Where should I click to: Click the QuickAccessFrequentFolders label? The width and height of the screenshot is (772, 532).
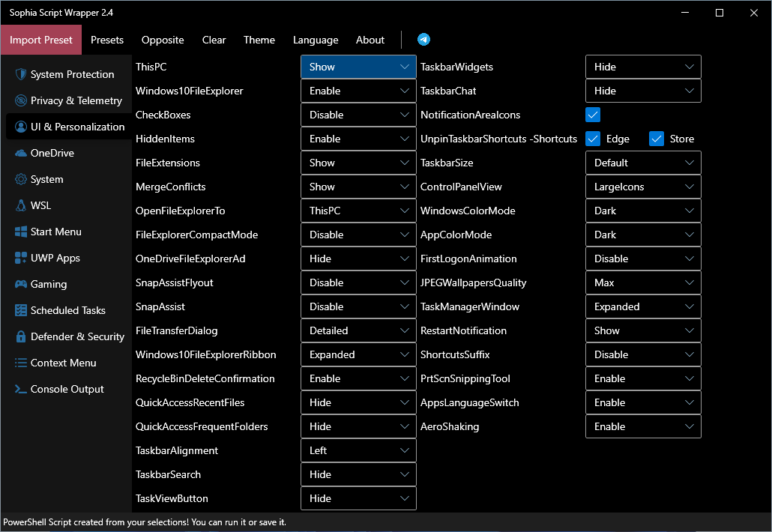(x=202, y=426)
